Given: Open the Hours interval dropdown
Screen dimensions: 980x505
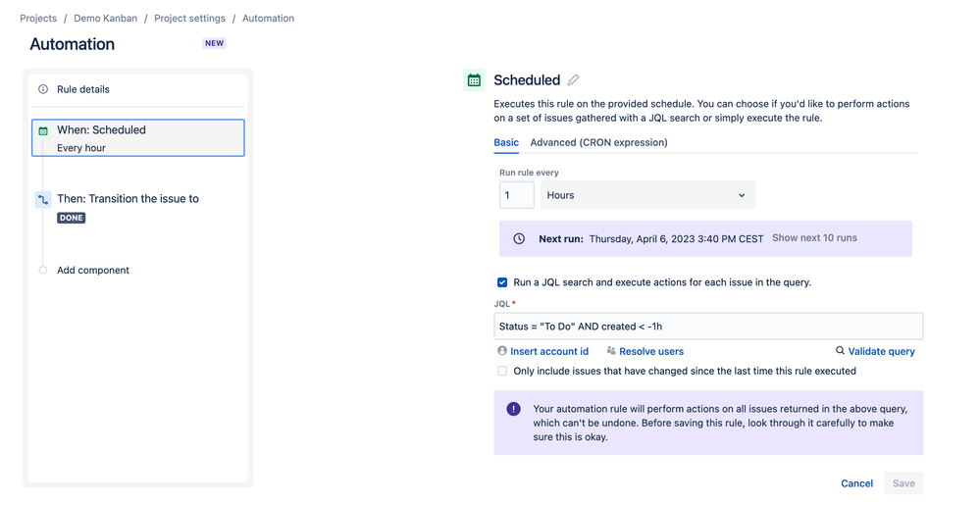Looking at the screenshot, I should tap(647, 195).
